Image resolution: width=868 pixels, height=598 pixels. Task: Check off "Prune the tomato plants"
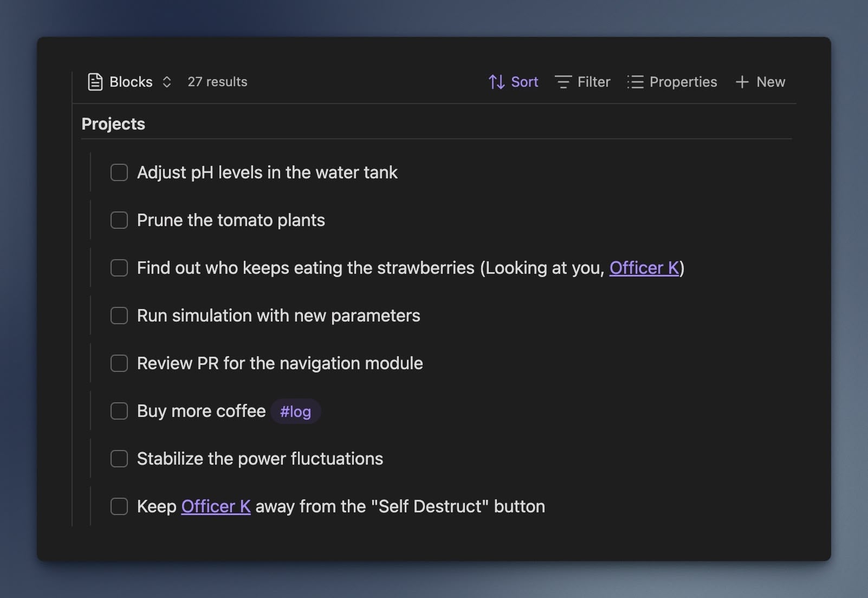[119, 220]
